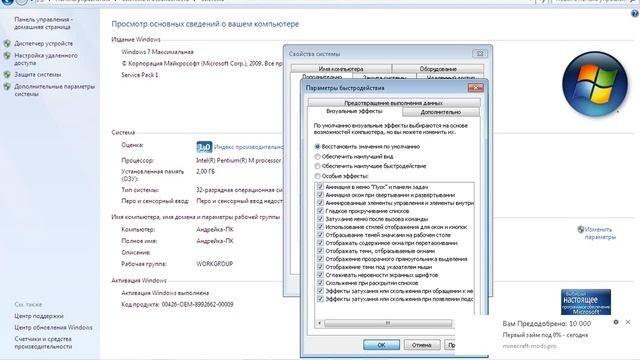The image size is (640, 360).
Task: Open Дополнительно tab in Параметры быстродействия
Action: (x=441, y=112)
